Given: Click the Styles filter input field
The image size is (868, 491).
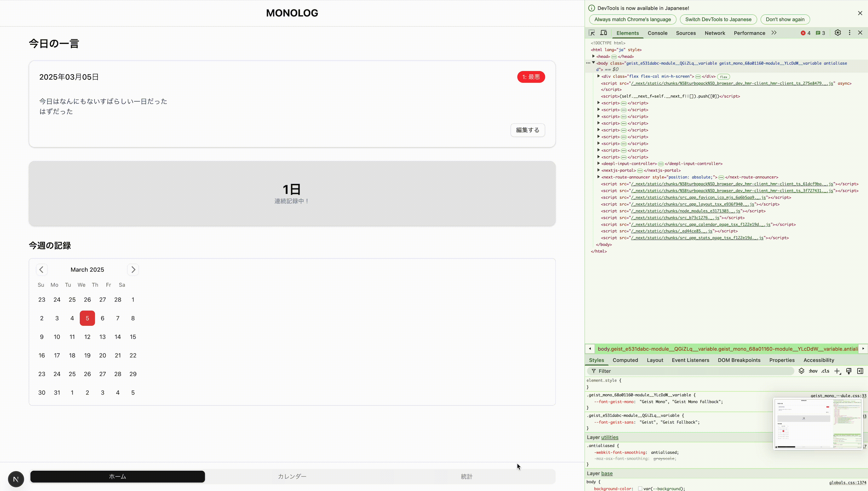Looking at the screenshot, I should [x=691, y=371].
